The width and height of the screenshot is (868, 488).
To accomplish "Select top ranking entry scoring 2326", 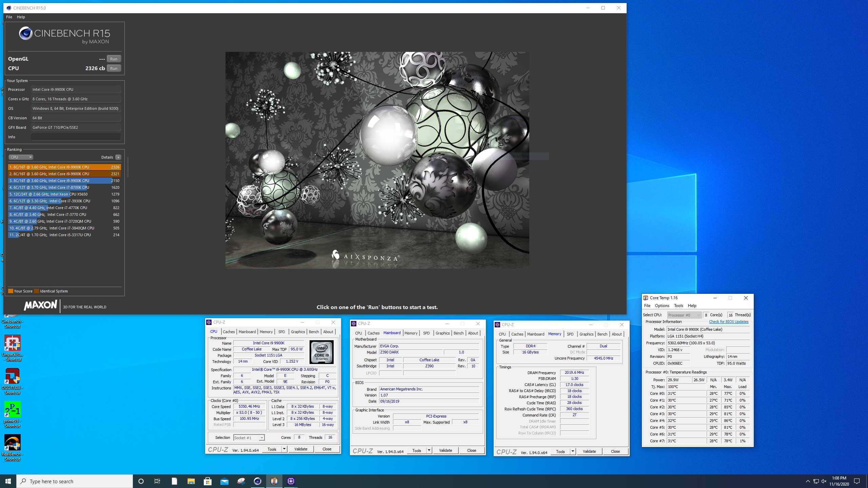I will [64, 167].
